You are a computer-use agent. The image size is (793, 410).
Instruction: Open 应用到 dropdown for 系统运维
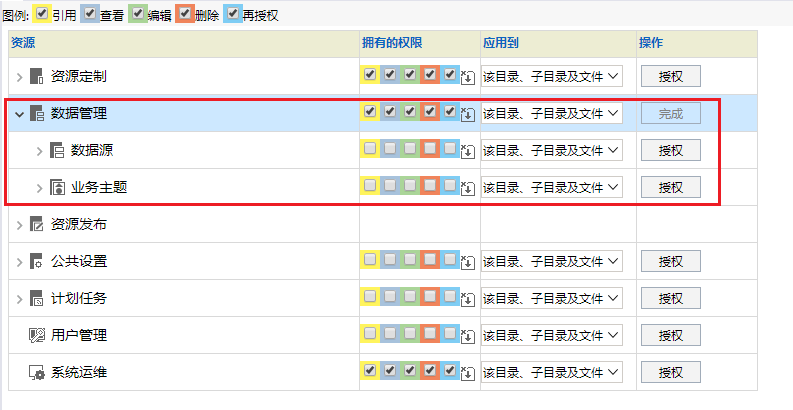coord(552,373)
